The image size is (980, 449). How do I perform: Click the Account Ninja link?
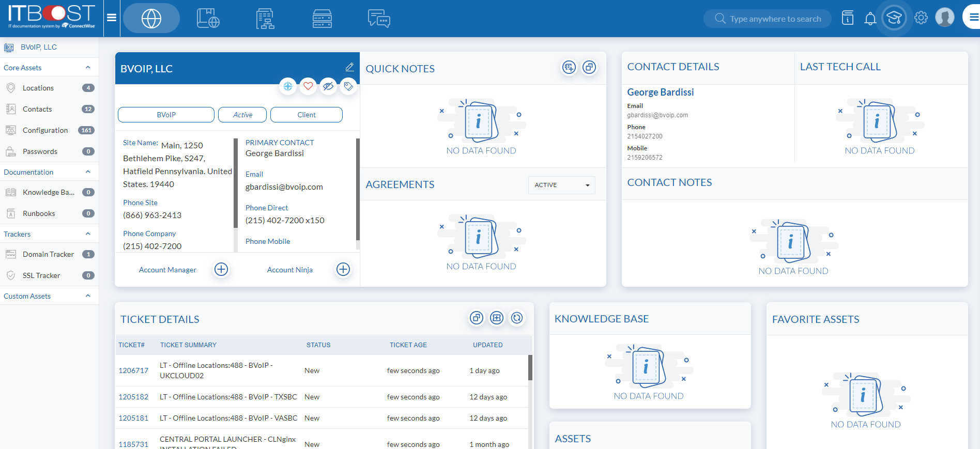pyautogui.click(x=290, y=270)
